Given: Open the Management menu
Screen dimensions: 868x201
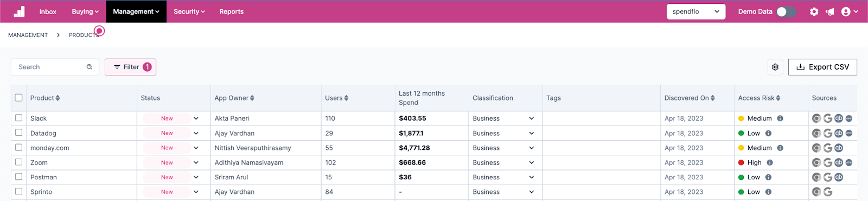Looking at the screenshot, I should click(136, 11).
